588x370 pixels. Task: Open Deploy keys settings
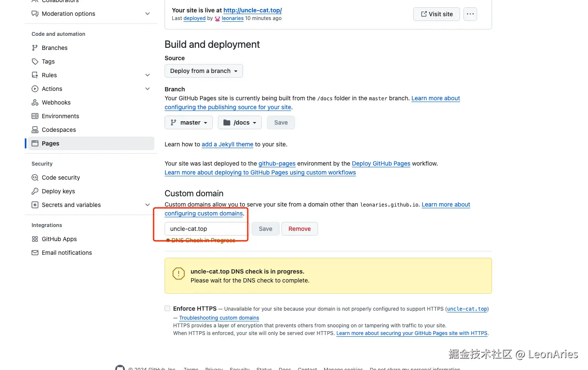coord(91,191)
